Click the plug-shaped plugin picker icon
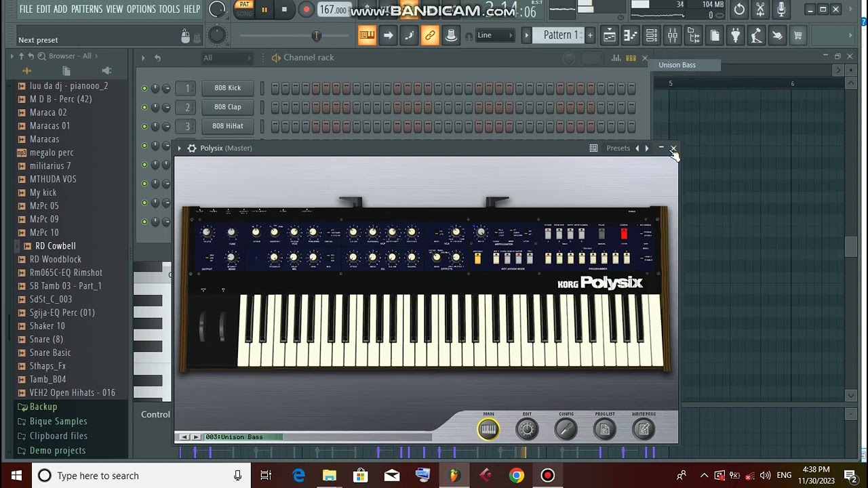 pos(735,36)
